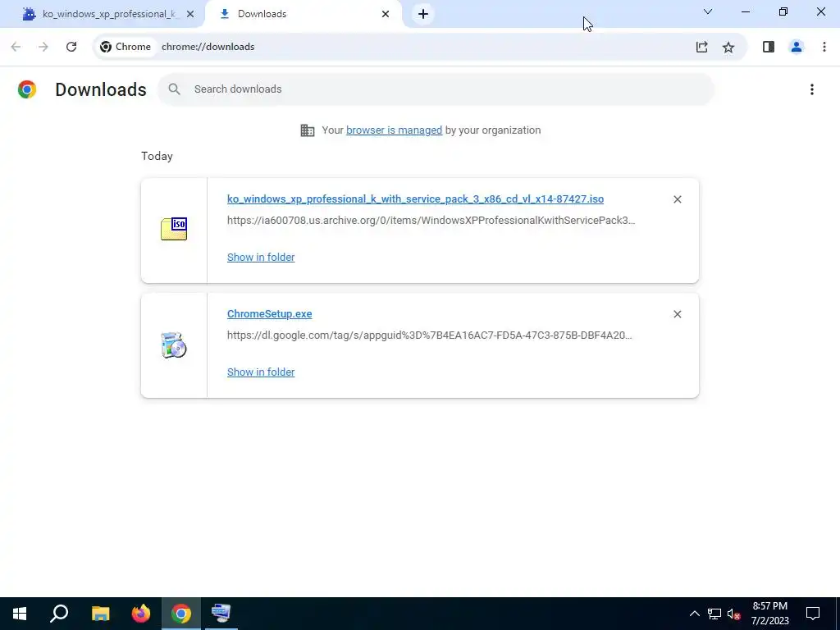Share this page using the share icon

702,47
